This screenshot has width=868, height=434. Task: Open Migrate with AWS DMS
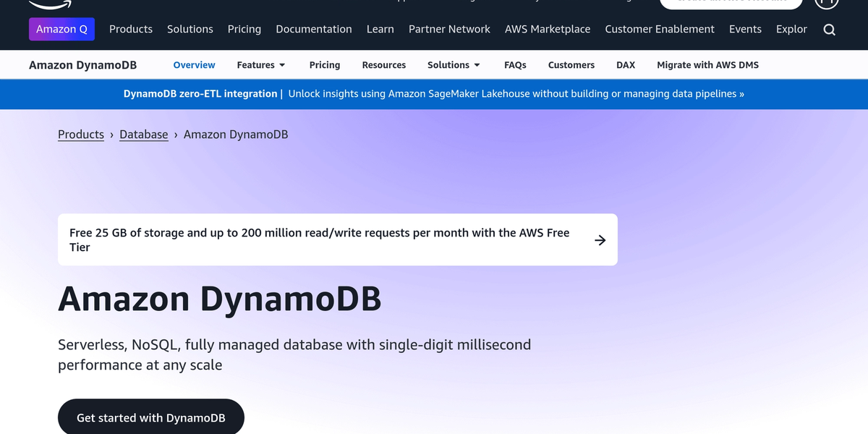707,64
